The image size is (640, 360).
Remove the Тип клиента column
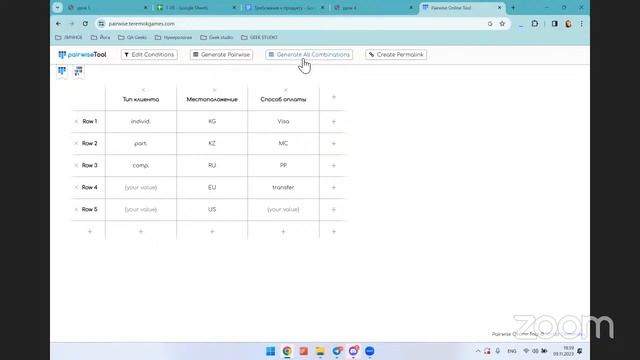pyautogui.click(x=143, y=90)
